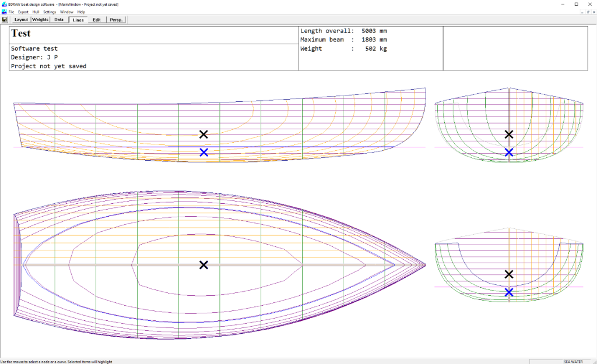Open the File menu
This screenshot has width=597, height=364.
(x=11, y=12)
